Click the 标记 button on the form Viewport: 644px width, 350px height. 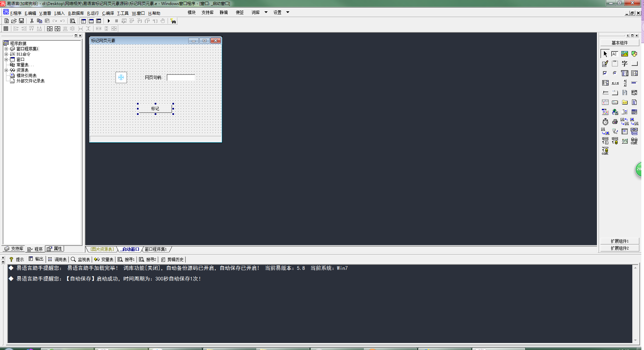155,109
